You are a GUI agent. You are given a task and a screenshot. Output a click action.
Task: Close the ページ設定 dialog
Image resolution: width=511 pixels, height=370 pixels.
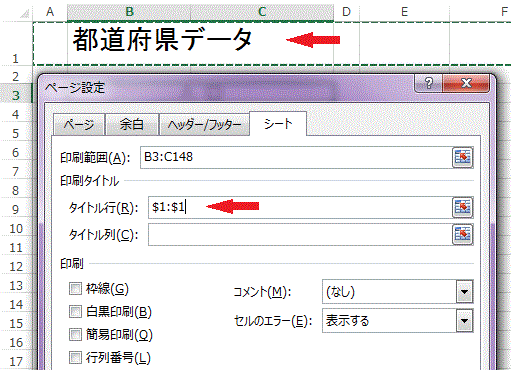tap(466, 83)
